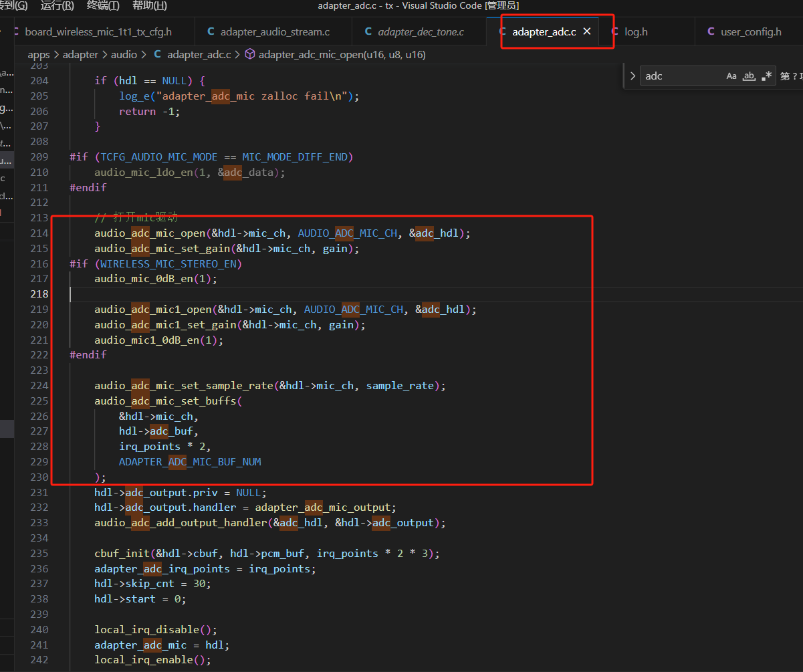Click audio_adc_add_output_handler on line 233
803x672 pixels.
tap(181, 523)
